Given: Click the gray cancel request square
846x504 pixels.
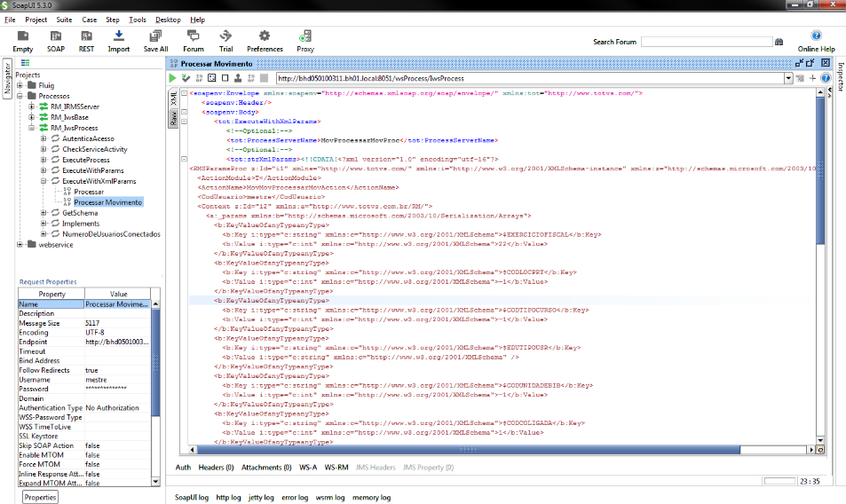Looking at the screenshot, I should pyautogui.click(x=264, y=78).
